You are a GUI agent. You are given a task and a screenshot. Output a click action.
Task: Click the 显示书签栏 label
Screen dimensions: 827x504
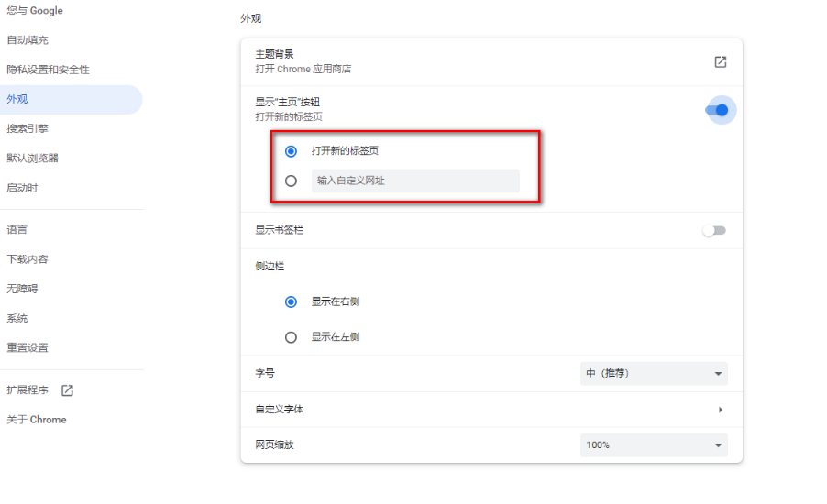click(x=280, y=230)
